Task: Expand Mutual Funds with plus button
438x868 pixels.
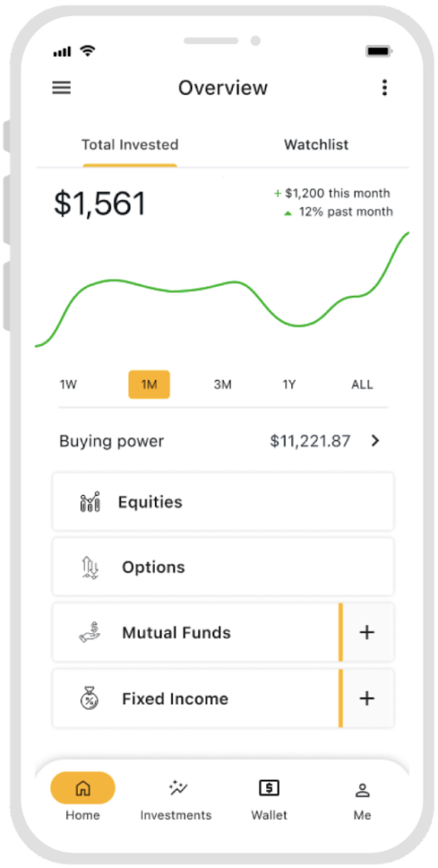Action: pyautogui.click(x=367, y=632)
